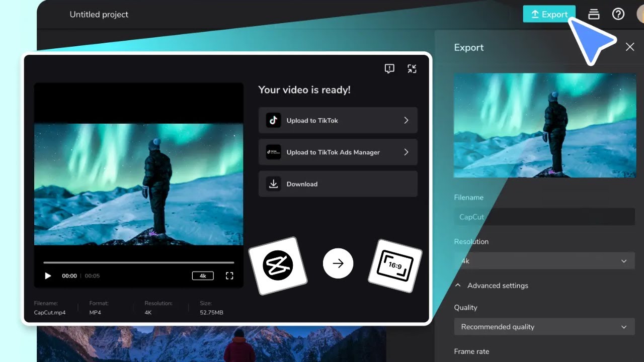The height and width of the screenshot is (362, 644).
Task: Open the layout stack icon beside Export
Action: click(x=594, y=14)
